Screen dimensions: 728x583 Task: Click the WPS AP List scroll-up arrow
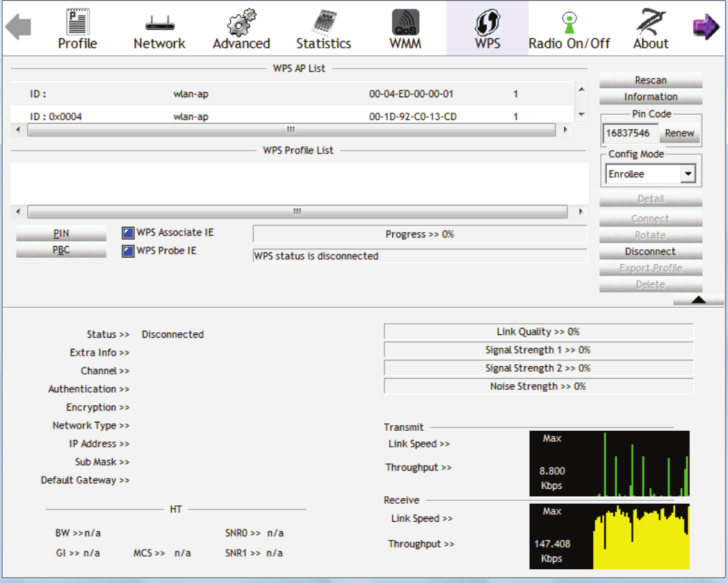(x=581, y=89)
